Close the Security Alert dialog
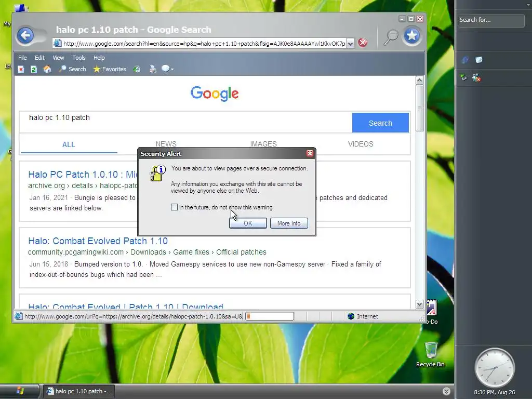The image size is (532, 399). 310,153
